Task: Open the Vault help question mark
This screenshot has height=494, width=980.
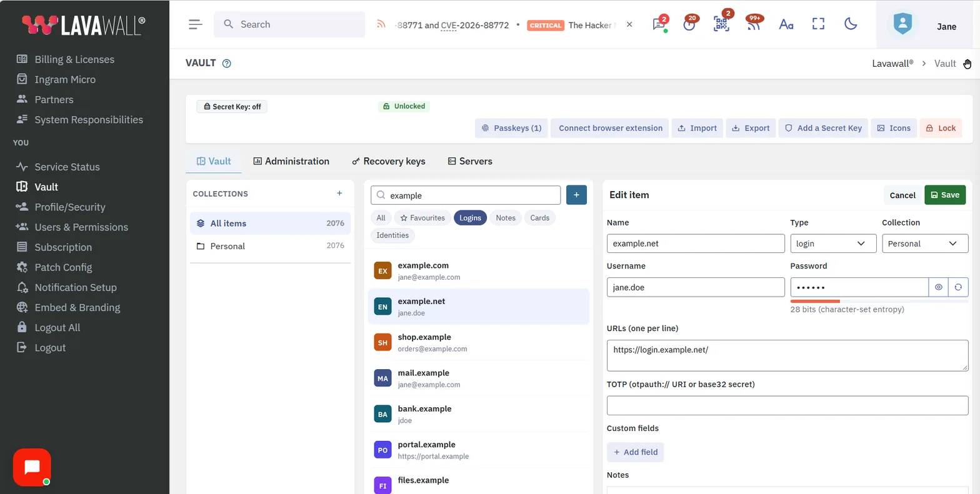Action: tap(227, 63)
